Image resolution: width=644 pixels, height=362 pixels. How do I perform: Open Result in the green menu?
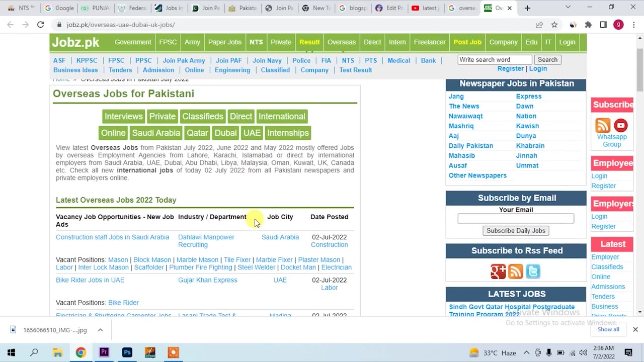pyautogui.click(x=309, y=42)
